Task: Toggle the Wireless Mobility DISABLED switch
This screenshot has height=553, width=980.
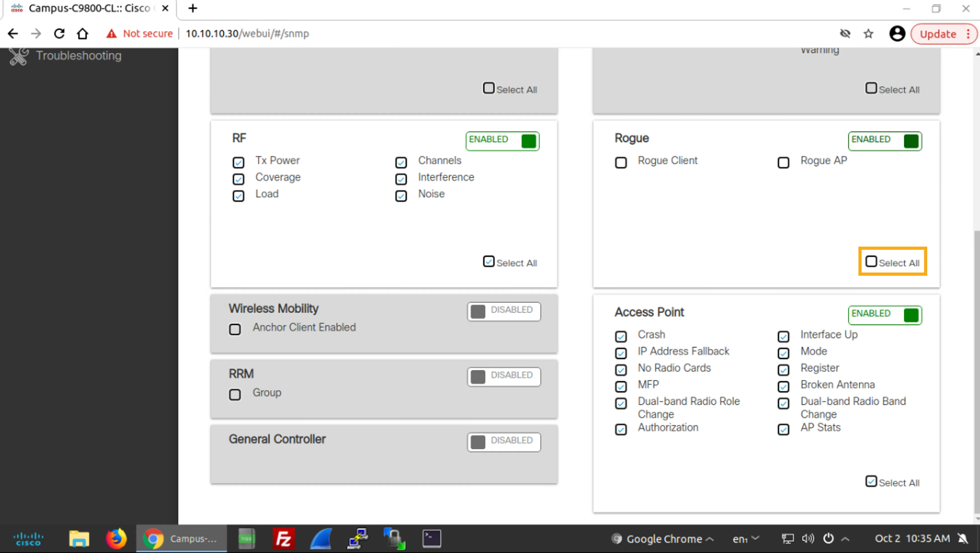Action: coord(504,311)
